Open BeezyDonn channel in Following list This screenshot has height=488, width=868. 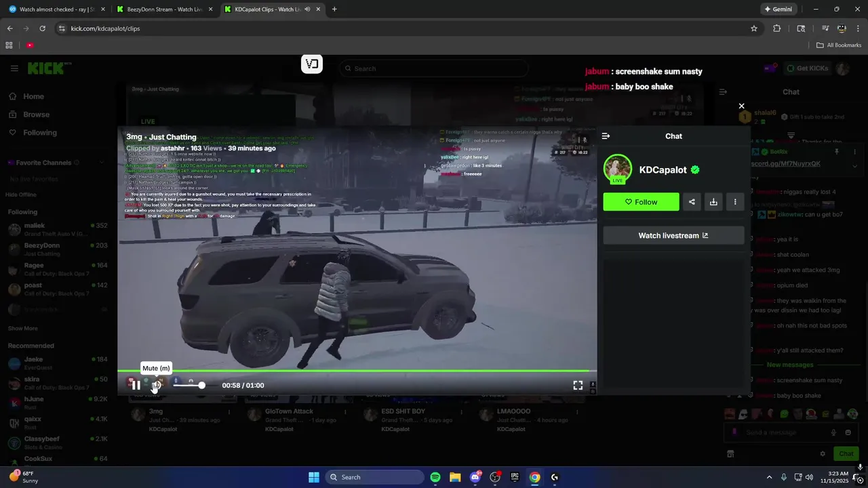[x=58, y=249]
